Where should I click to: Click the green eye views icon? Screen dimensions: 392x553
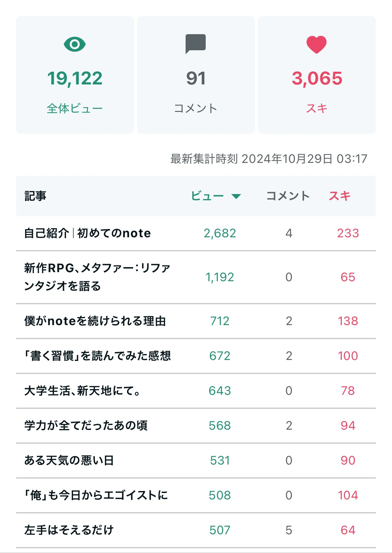pyautogui.click(x=75, y=45)
